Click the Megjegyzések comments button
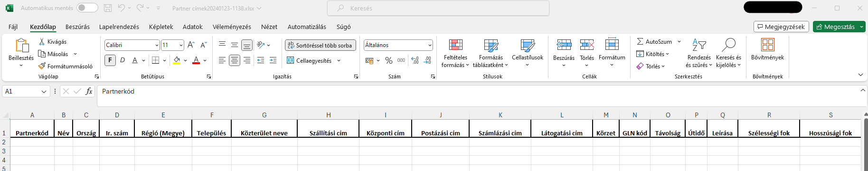 point(781,27)
